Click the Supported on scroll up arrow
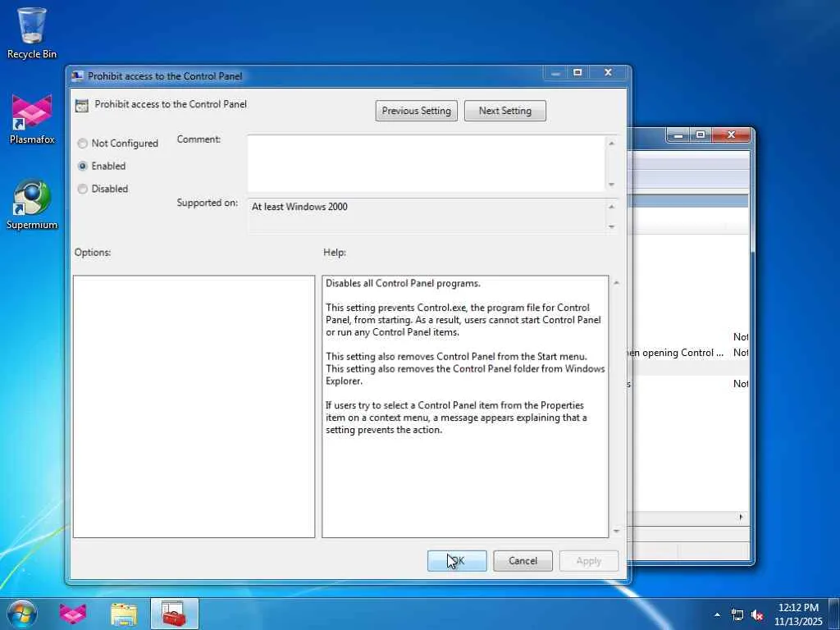Viewport: 840px width, 630px height. (611, 207)
